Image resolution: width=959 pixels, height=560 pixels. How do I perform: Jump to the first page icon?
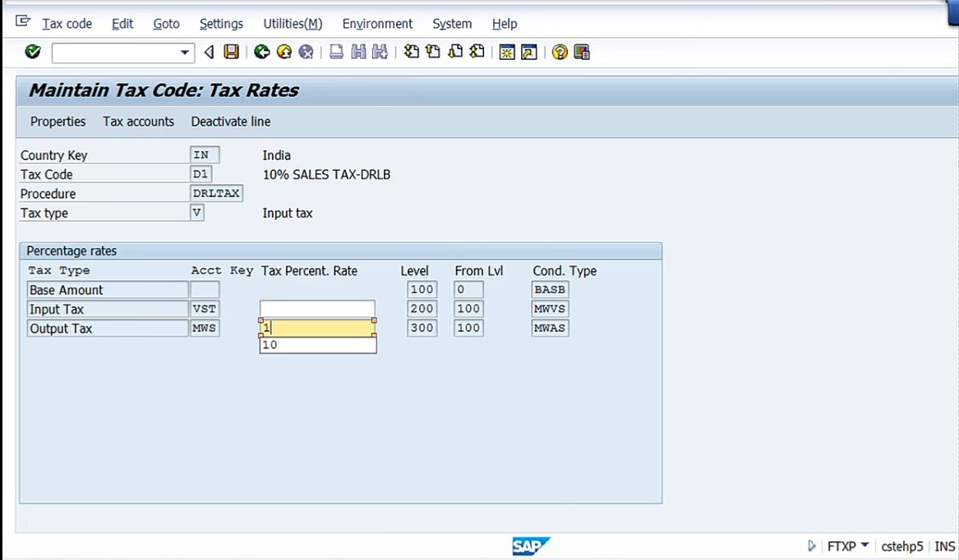412,52
